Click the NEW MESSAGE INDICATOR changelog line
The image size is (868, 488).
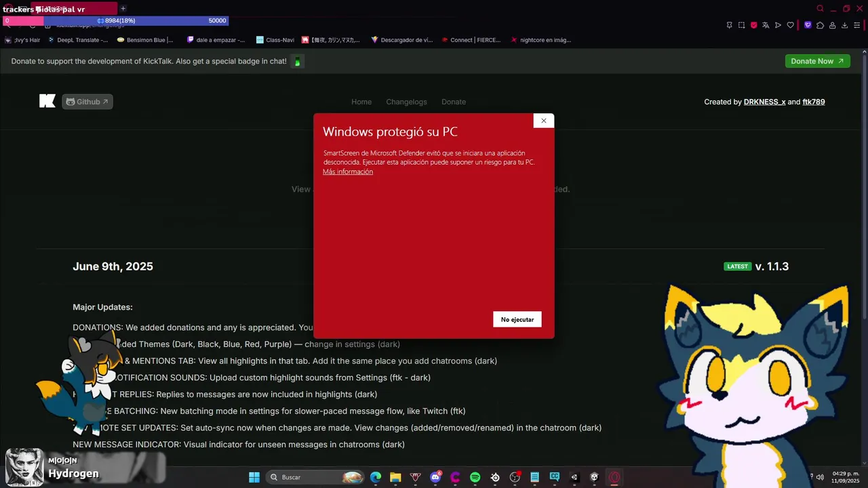pos(239,445)
